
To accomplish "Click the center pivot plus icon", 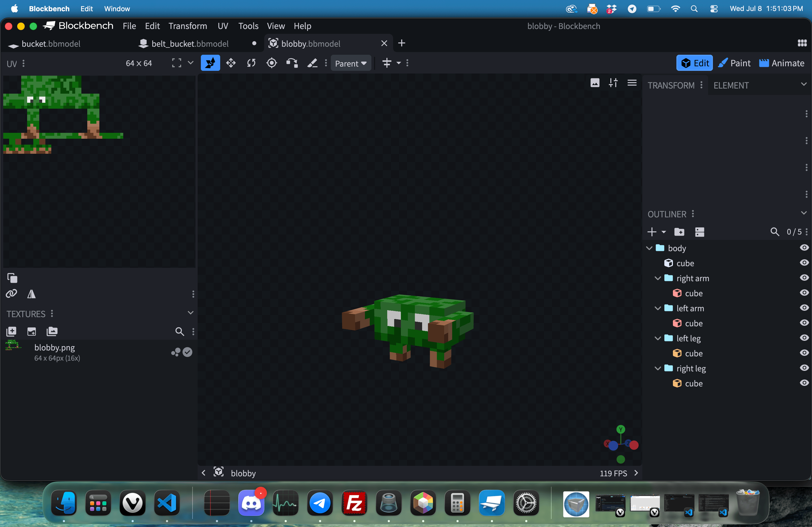I will [387, 63].
